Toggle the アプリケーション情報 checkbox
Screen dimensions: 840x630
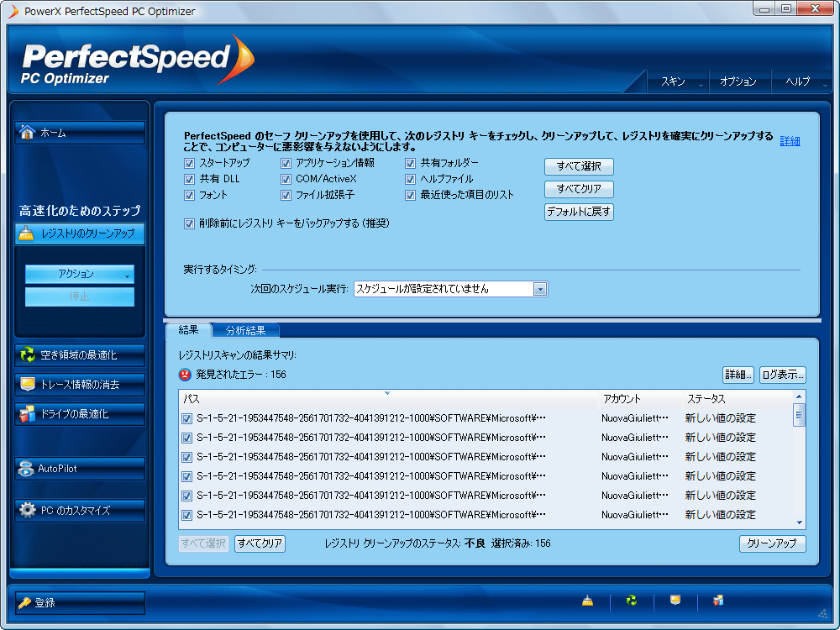[286, 163]
